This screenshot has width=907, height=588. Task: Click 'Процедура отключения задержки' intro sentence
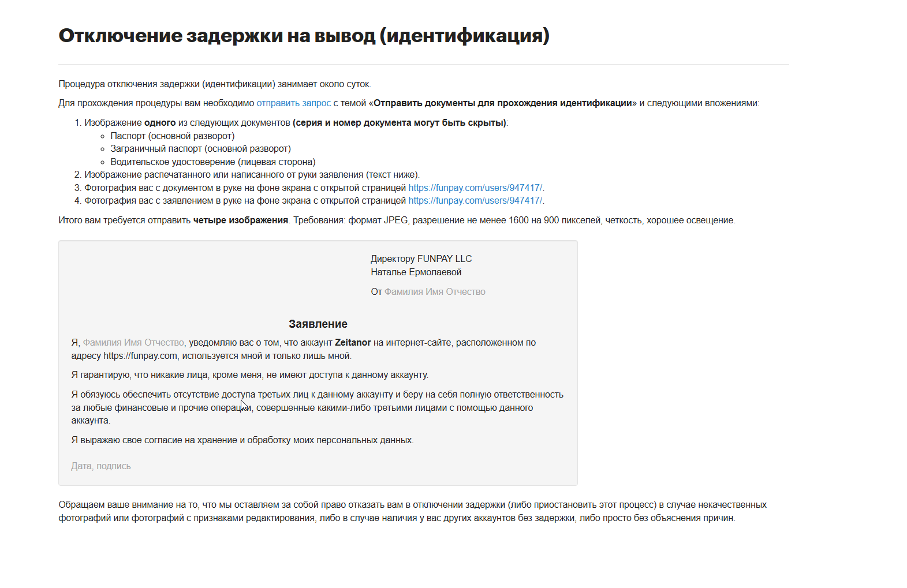[x=215, y=84]
